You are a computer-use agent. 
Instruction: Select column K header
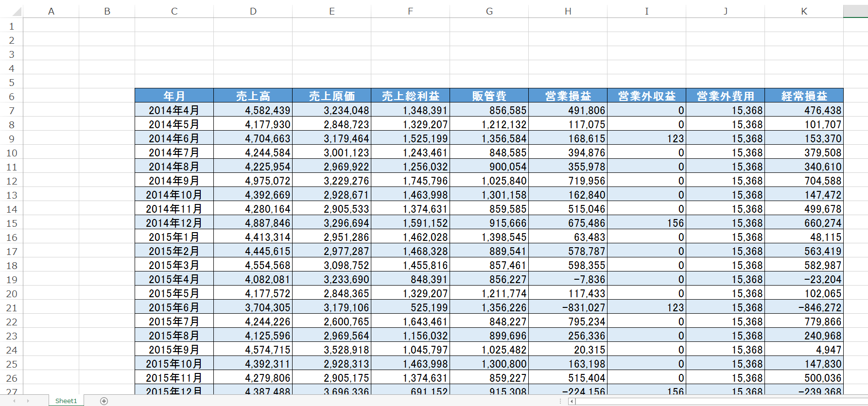804,11
